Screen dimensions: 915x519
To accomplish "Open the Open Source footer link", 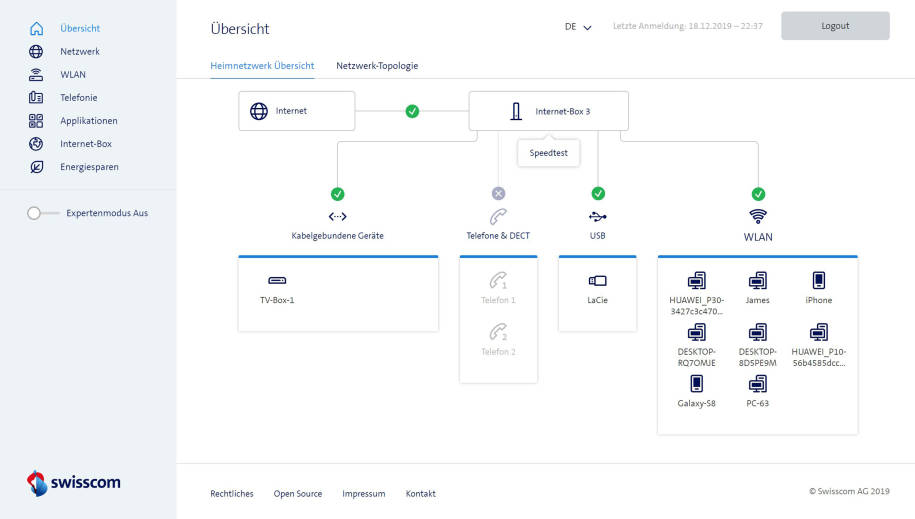I will [298, 494].
